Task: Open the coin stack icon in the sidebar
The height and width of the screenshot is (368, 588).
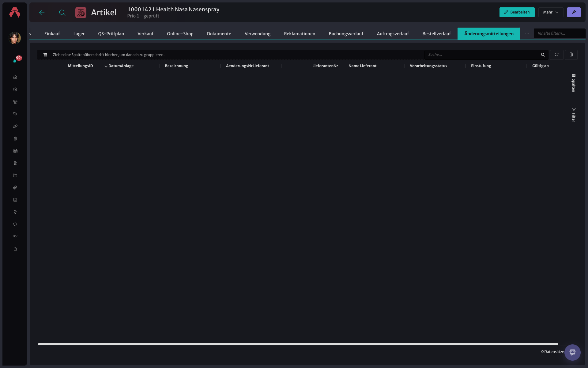Action: pos(15,188)
